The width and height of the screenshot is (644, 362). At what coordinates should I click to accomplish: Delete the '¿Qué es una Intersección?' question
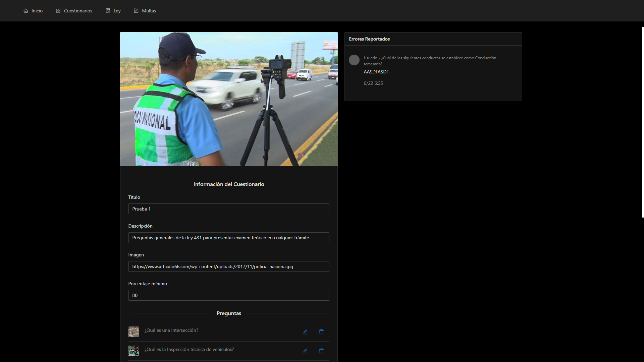(321, 332)
